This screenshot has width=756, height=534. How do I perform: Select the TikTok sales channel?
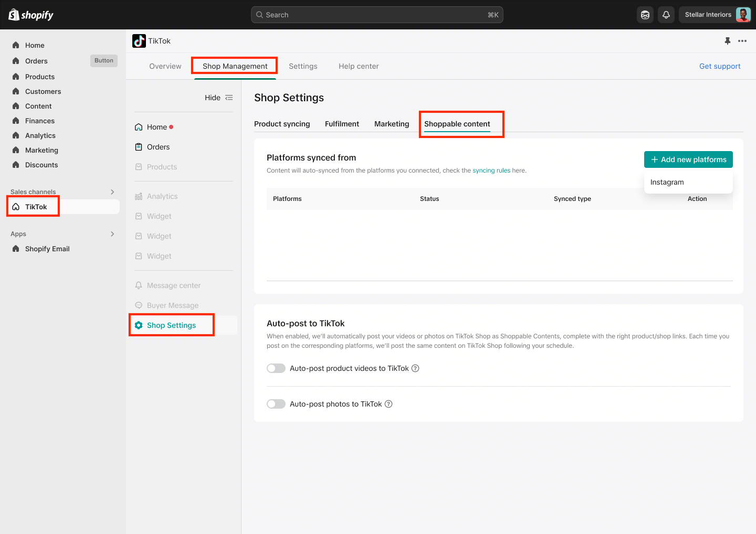coord(63,207)
